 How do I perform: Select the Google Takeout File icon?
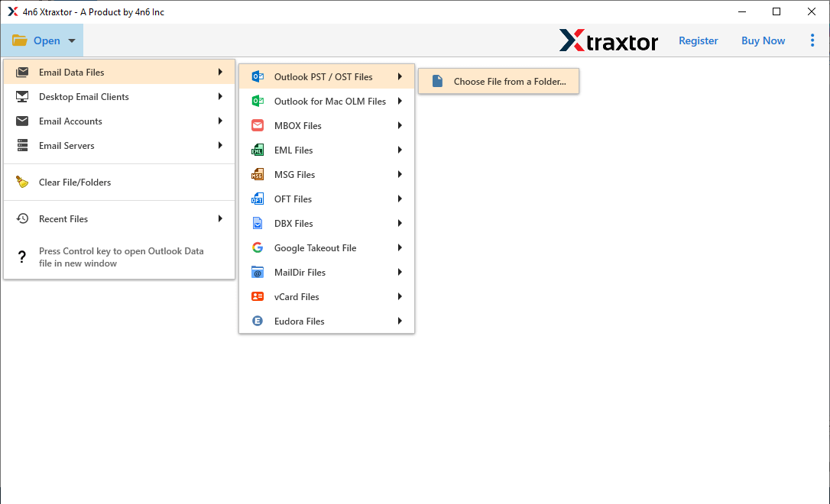tap(258, 247)
